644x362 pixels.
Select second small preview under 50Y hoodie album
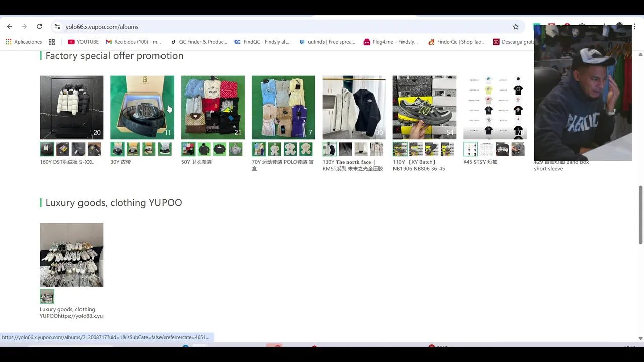pos(204,149)
